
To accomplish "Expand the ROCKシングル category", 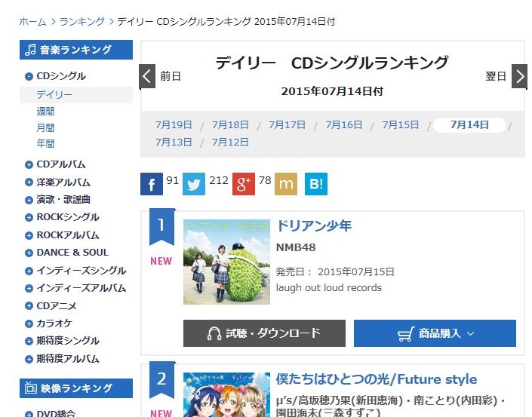I will (x=29, y=218).
